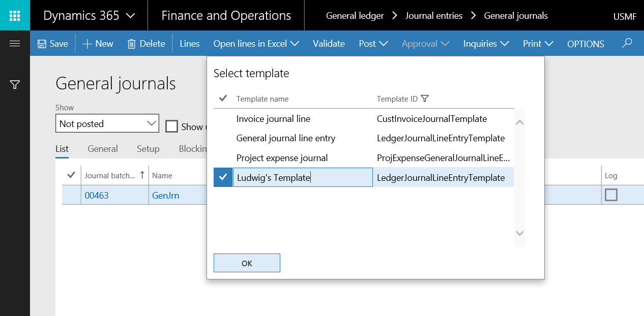The image size is (644, 316).
Task: Select all templates via header checkmark
Action: [223, 99]
